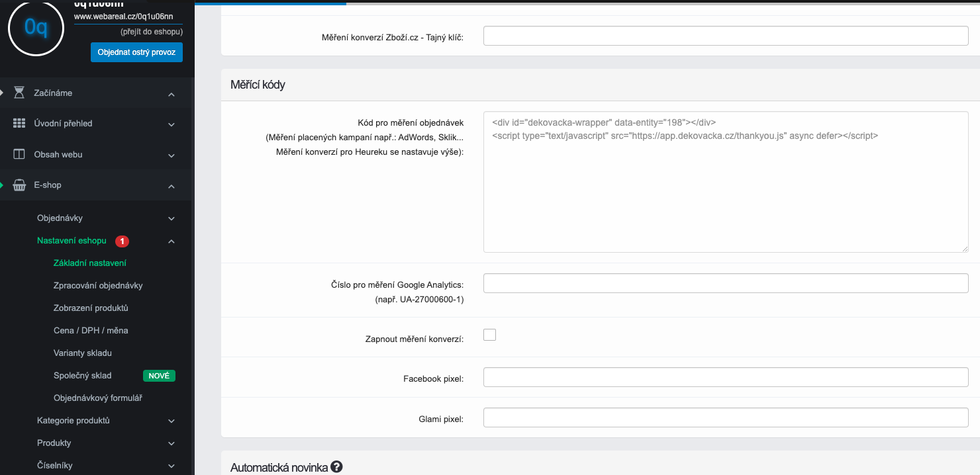Select the Produkty sidebar entry

54,443
